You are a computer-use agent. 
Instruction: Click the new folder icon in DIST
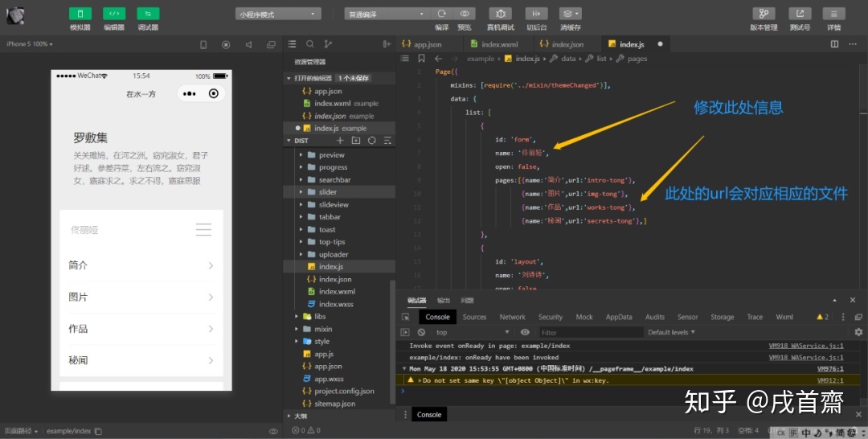click(x=356, y=141)
